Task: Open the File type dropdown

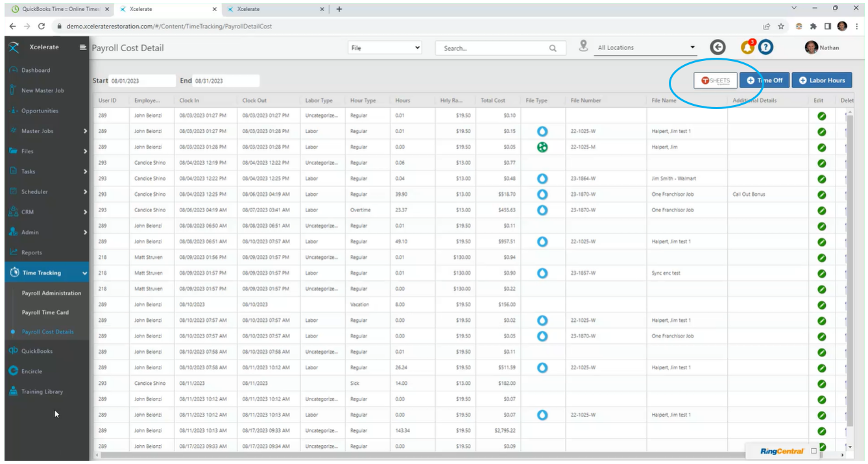Action: click(385, 47)
